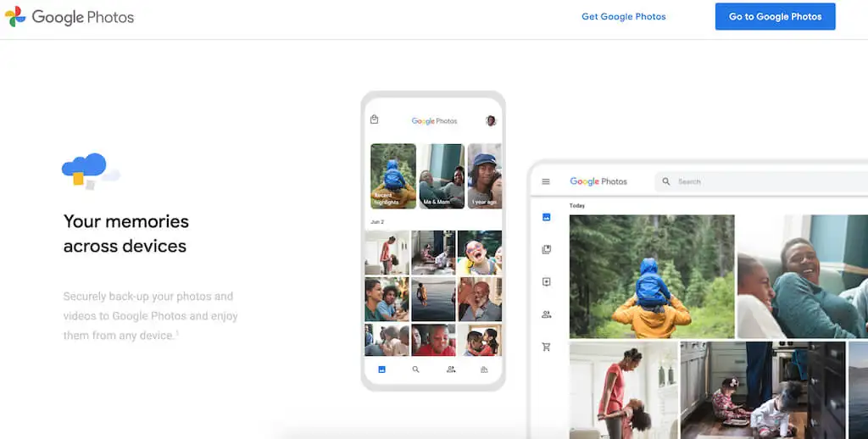This screenshot has height=439, width=868.
Task: Open phone grid photo of child in red shirt
Action: [x=433, y=340]
